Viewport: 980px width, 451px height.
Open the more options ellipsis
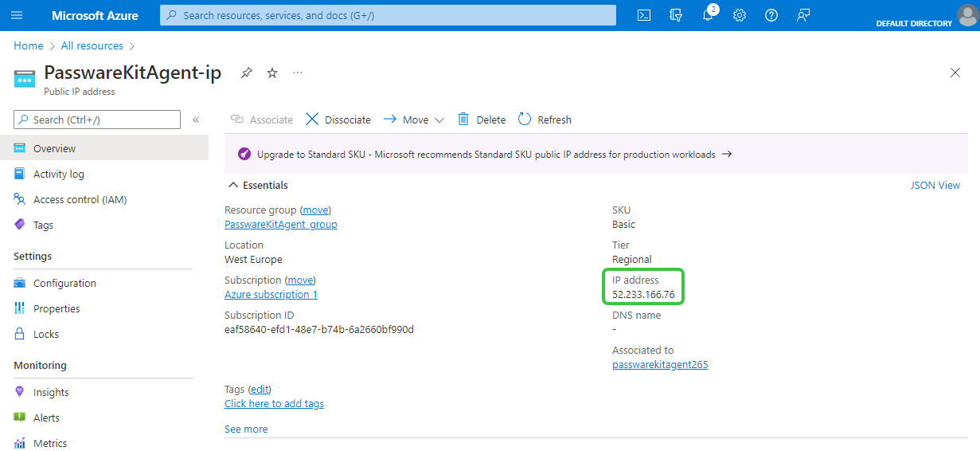(x=298, y=73)
